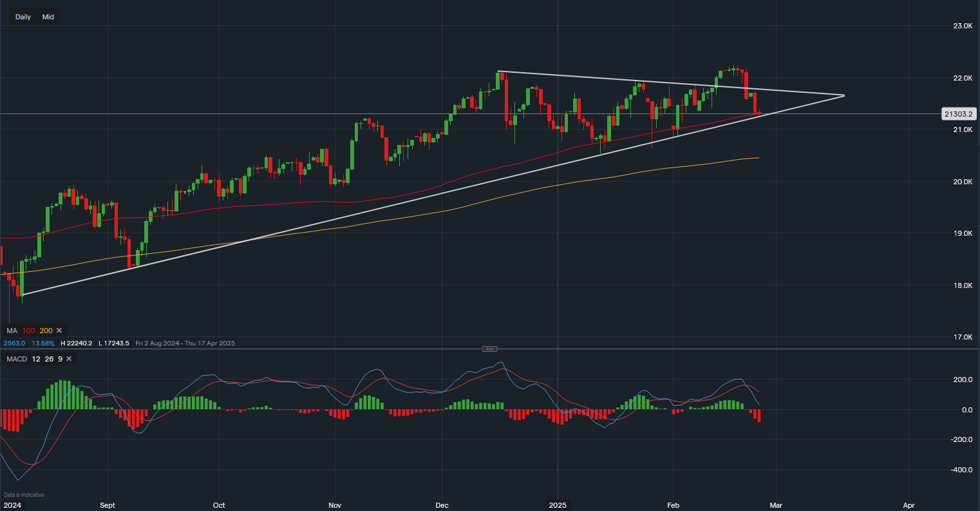Remove the MACD indicator with its X icon
Viewport: 980px width, 511px height.
(69, 359)
